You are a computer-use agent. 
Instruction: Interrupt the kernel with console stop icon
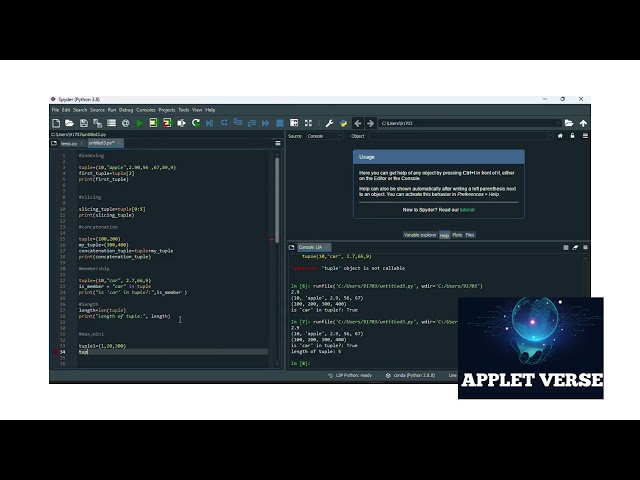point(565,247)
